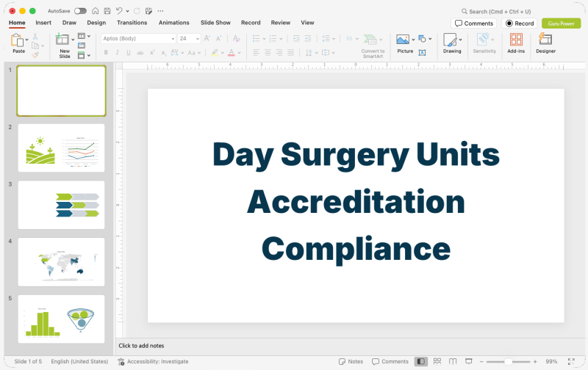Viewport: 588px width, 370px height.
Task: Open the Transitions tab
Action: click(132, 23)
